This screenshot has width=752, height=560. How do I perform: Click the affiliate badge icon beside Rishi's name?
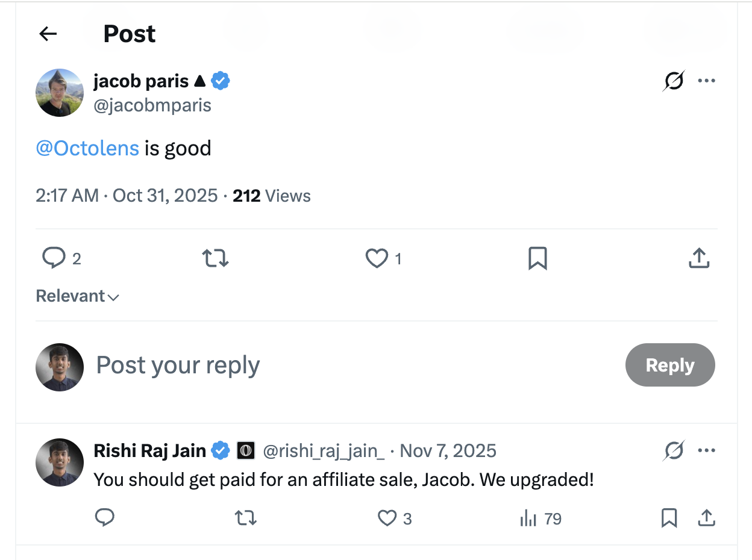tap(245, 450)
